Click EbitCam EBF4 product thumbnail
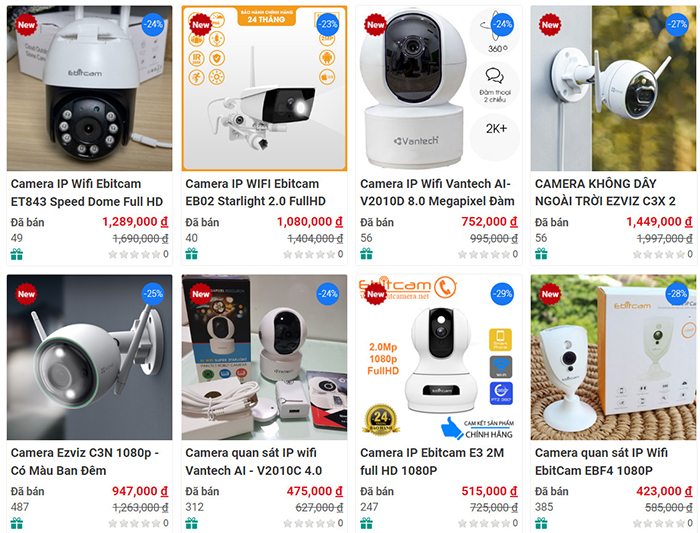This screenshot has width=700, height=533. click(613, 358)
